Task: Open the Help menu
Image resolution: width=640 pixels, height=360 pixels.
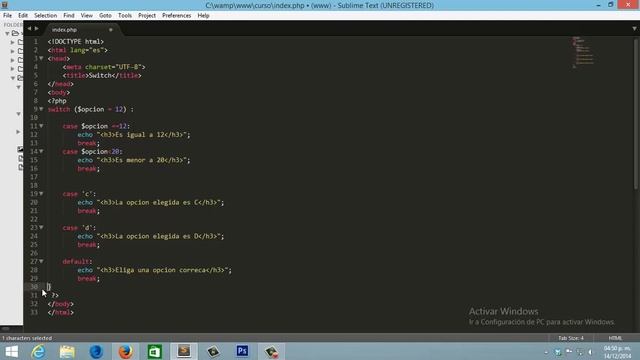Action: pos(203,16)
